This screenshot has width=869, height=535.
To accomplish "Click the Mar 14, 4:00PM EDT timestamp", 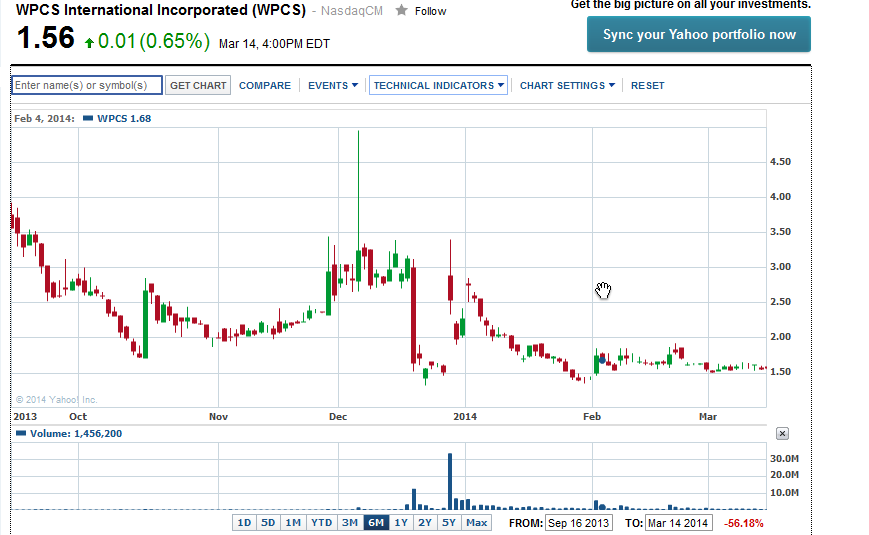I will pyautogui.click(x=274, y=44).
